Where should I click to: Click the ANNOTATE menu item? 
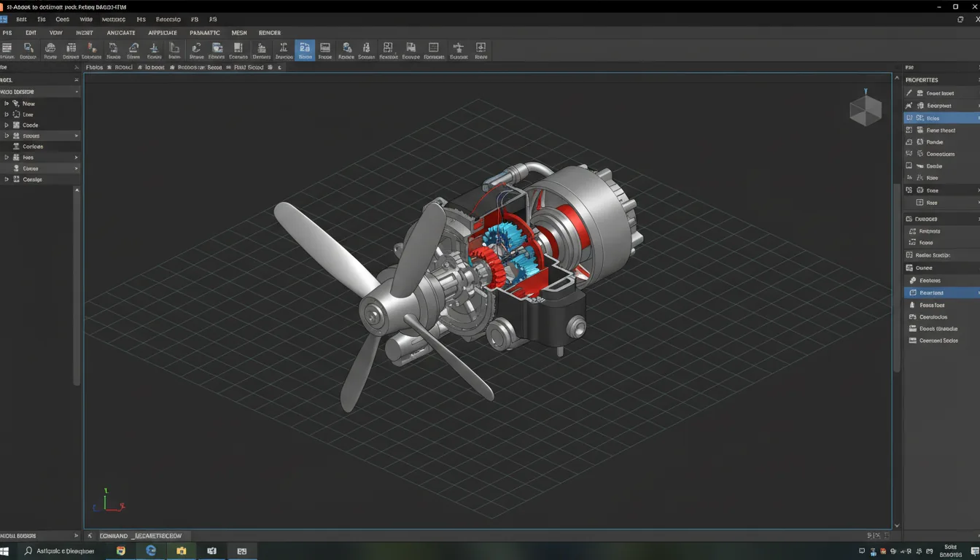point(120,32)
